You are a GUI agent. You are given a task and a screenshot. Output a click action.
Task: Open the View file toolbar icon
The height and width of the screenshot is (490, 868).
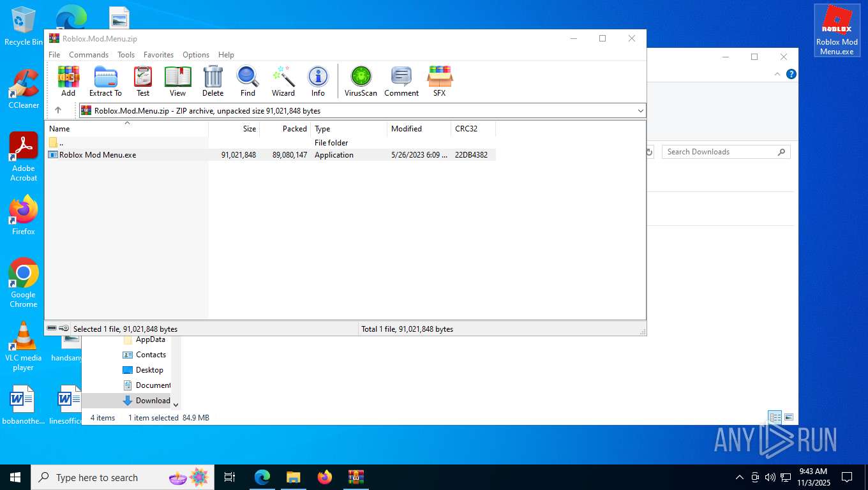[x=177, y=81]
